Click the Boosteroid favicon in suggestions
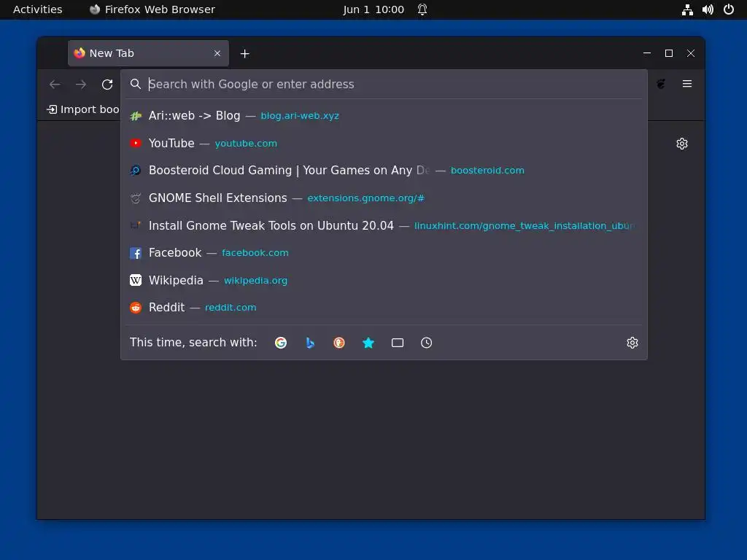This screenshot has height=560, width=747. pos(135,171)
